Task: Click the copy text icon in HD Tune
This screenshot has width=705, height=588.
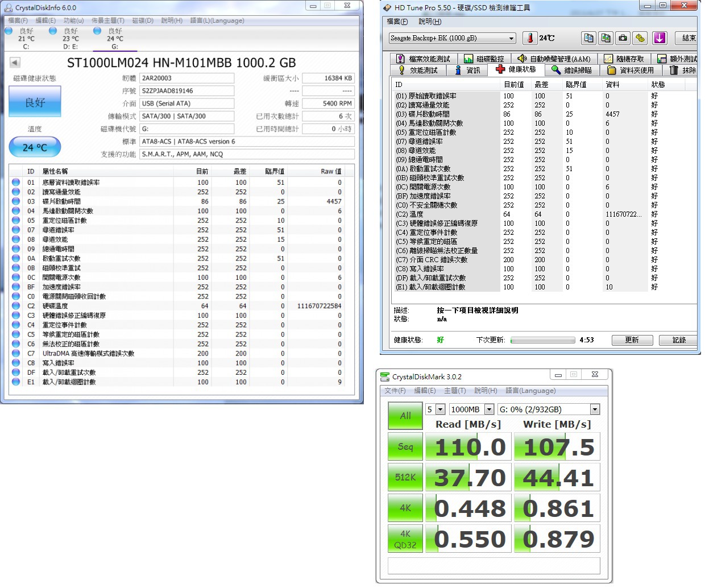Action: pyautogui.click(x=589, y=38)
